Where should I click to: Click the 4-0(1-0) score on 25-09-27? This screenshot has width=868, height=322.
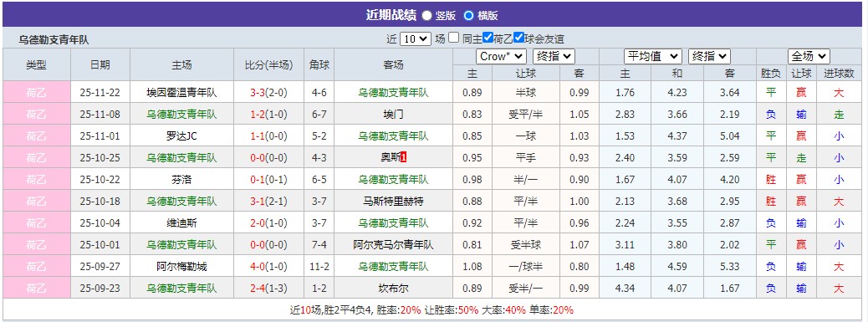[x=268, y=267]
